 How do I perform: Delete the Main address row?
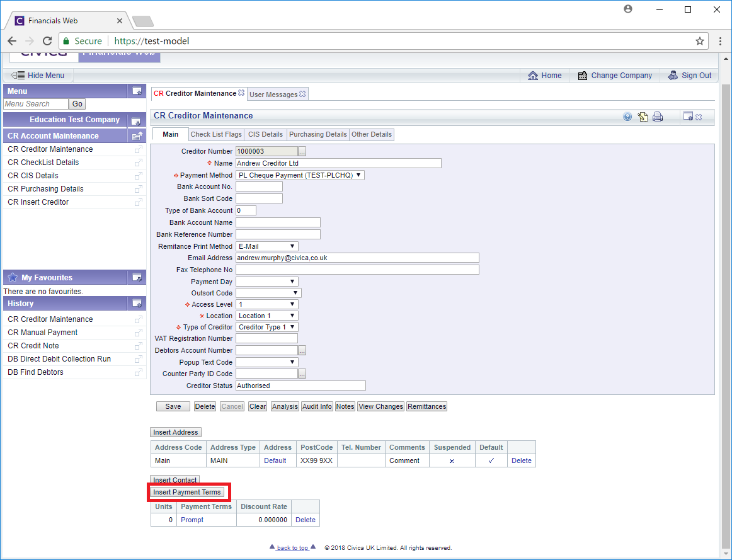[x=522, y=460]
